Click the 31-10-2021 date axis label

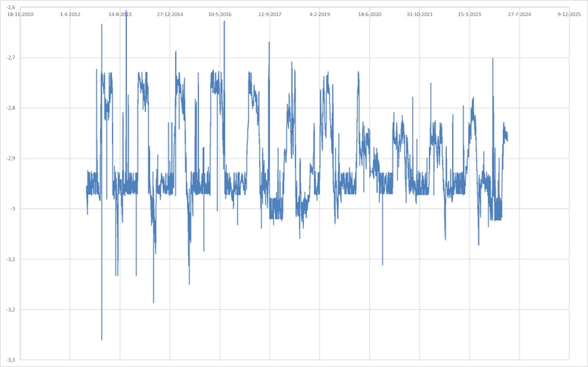[420, 14]
